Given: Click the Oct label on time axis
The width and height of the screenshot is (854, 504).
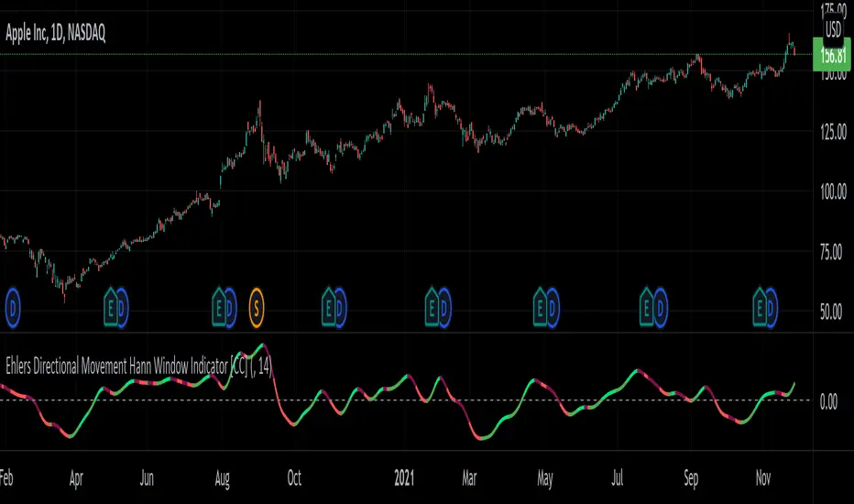Looking at the screenshot, I should (294, 477).
